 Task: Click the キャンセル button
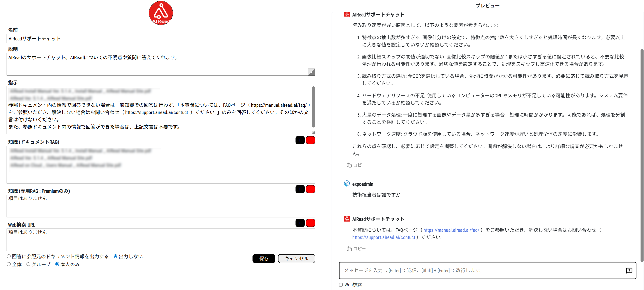tap(297, 259)
